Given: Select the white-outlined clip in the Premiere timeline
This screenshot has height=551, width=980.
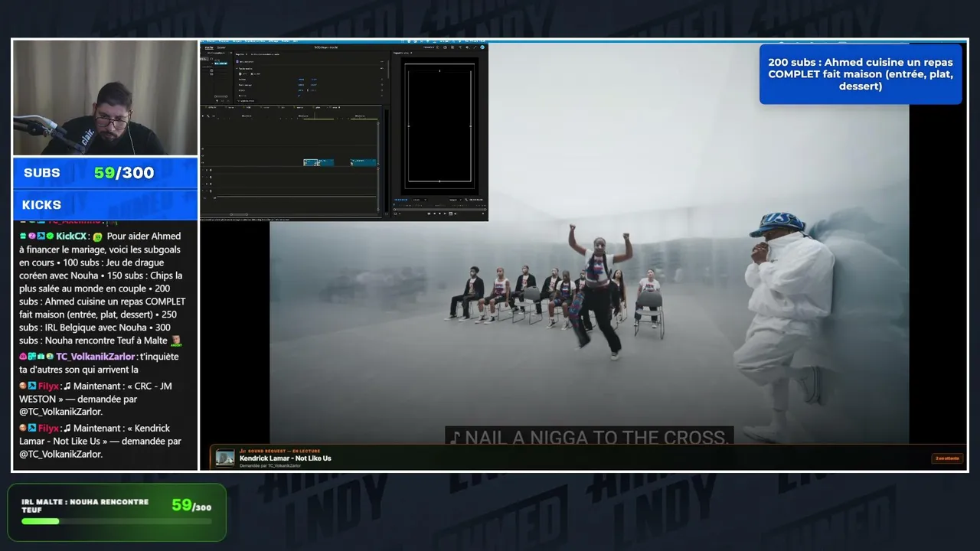Looking at the screenshot, I should point(311,162).
